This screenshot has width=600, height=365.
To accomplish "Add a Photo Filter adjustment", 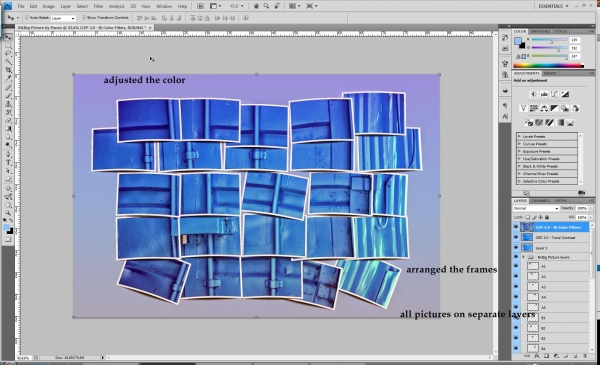I will (564, 108).
